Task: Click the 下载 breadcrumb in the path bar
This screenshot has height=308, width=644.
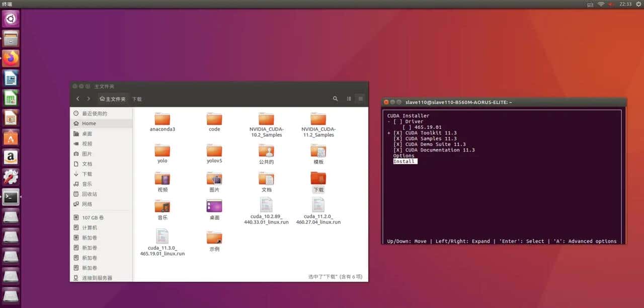Action: point(137,99)
